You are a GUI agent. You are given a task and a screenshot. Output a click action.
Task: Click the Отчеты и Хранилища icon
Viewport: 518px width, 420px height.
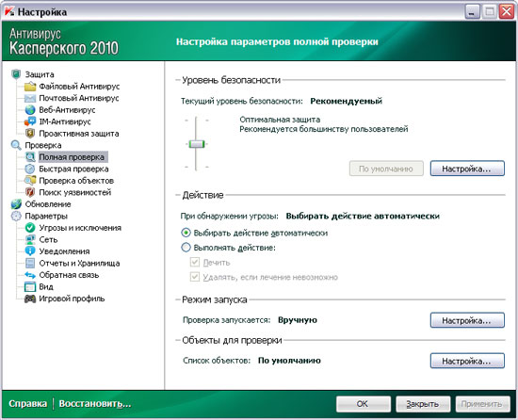30,263
